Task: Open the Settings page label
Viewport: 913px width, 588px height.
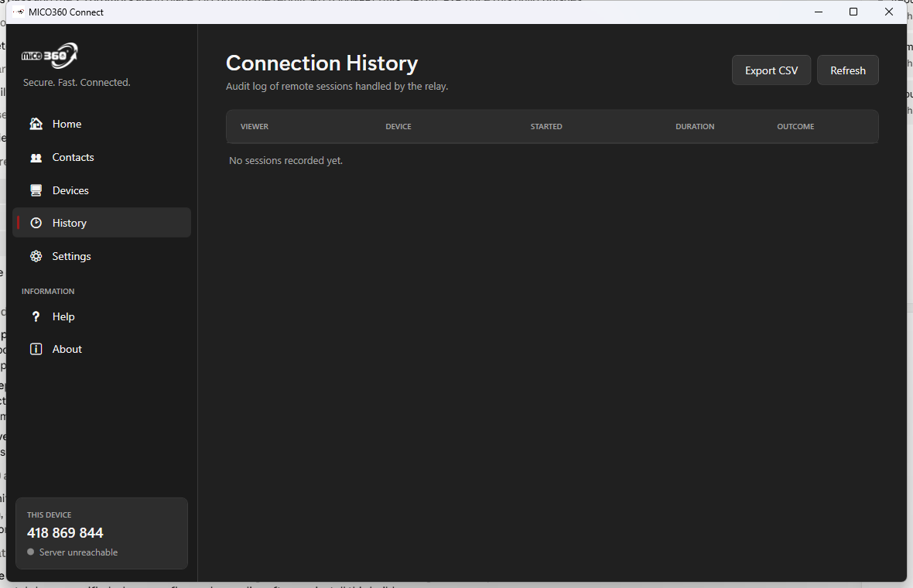Action: click(x=72, y=256)
